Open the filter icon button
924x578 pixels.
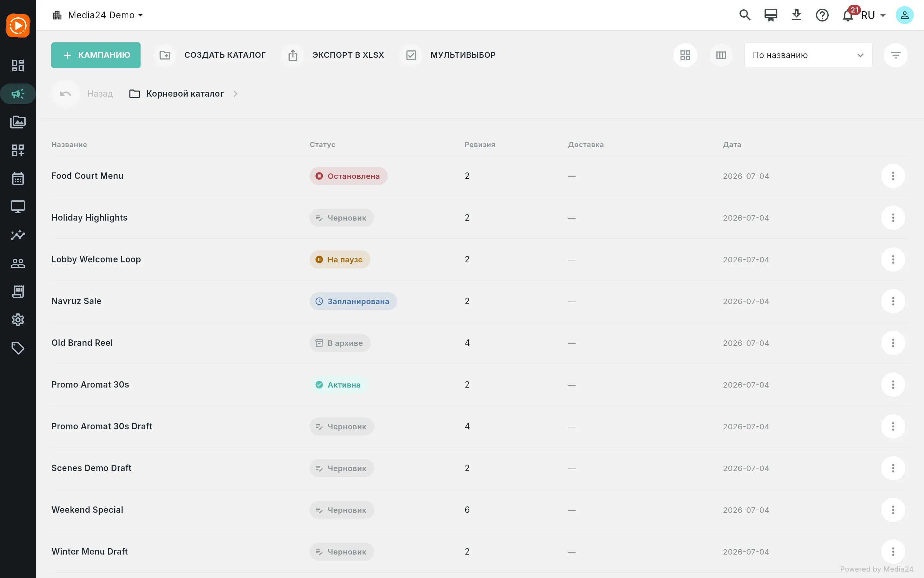click(x=896, y=55)
